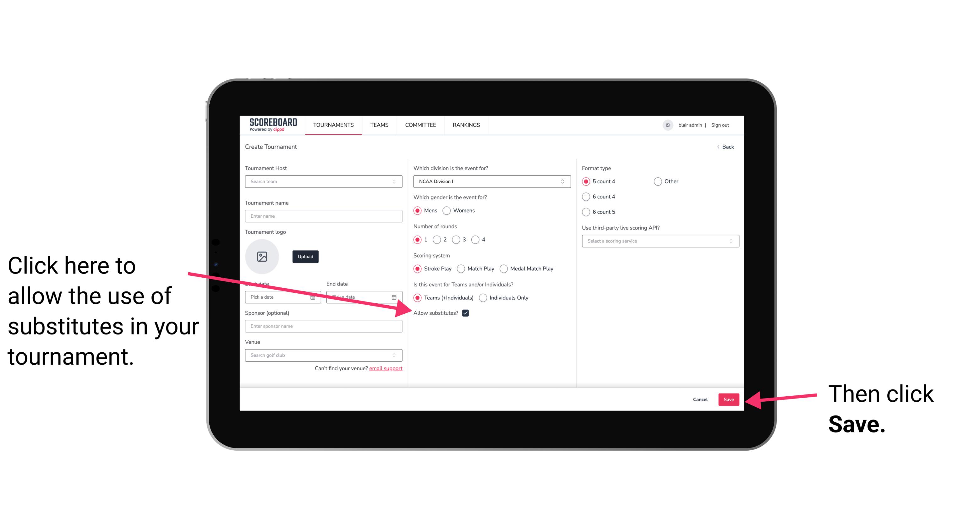Screen dimensions: 980x527
Task: Click the end date calendar picker icon
Action: point(396,296)
